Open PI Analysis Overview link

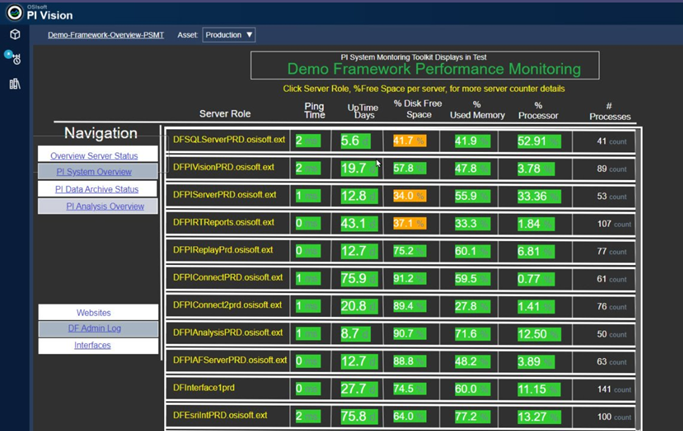pyautogui.click(x=105, y=206)
